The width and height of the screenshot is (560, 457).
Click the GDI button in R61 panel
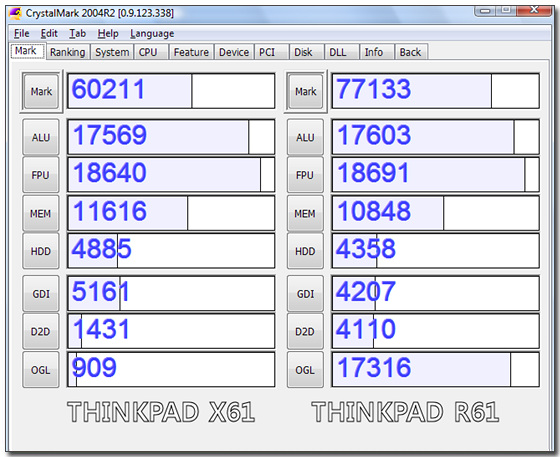[305, 293]
